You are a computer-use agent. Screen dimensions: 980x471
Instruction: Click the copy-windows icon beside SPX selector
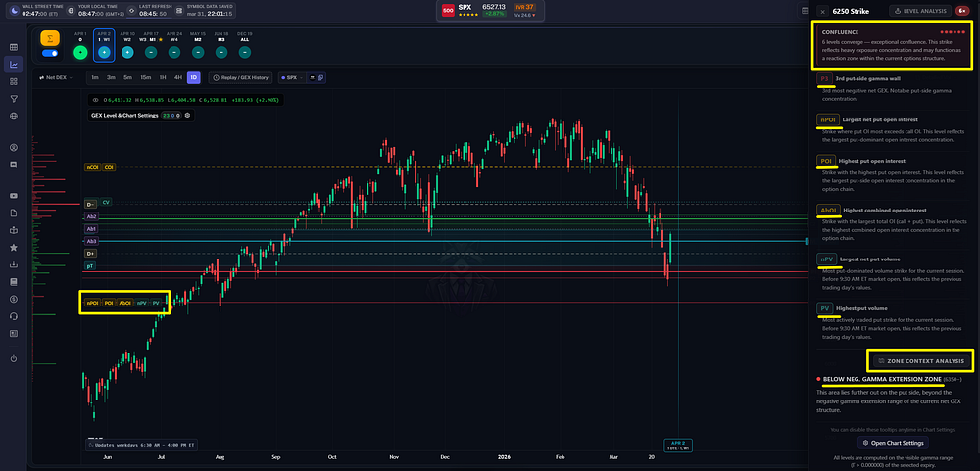click(x=320, y=78)
